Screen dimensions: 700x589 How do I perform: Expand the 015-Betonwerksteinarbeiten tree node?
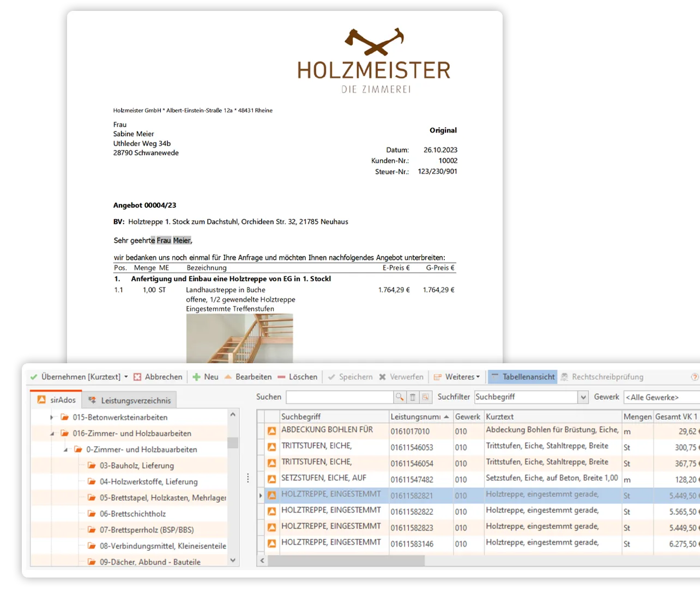coord(52,417)
